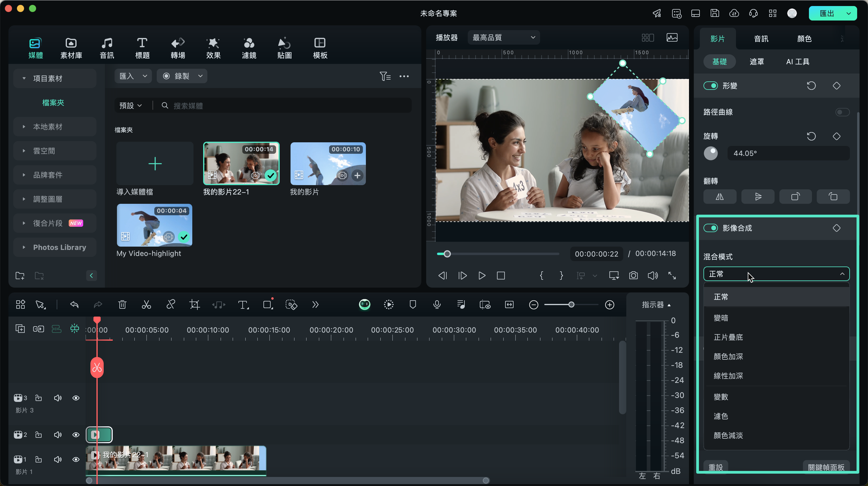Open the 音訊 audio tab
868x486 pixels.
tap(107, 48)
